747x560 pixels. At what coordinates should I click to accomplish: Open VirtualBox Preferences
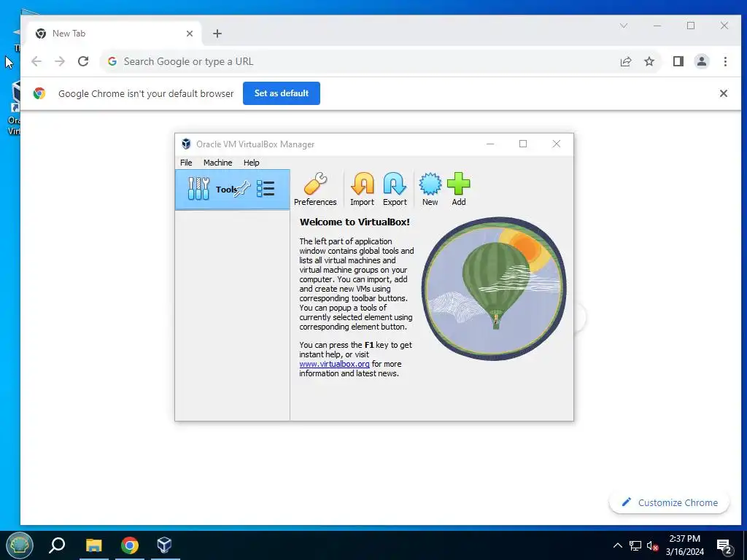click(315, 189)
